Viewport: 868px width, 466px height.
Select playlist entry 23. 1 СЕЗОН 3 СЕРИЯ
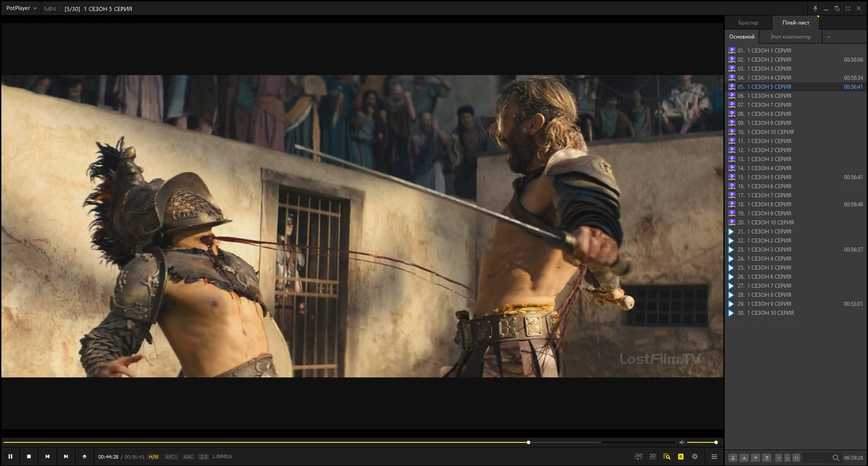(x=795, y=250)
